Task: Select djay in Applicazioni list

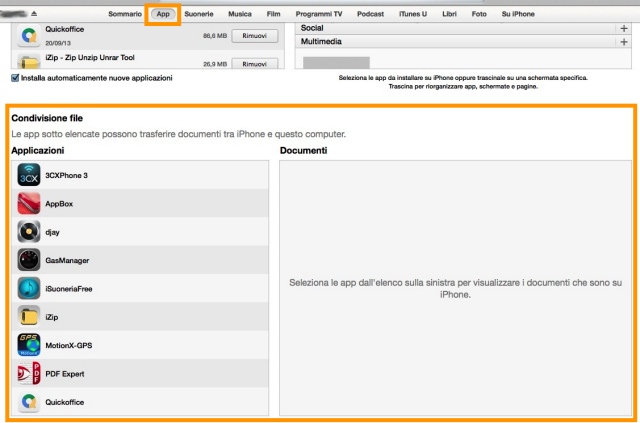Action: [140, 232]
